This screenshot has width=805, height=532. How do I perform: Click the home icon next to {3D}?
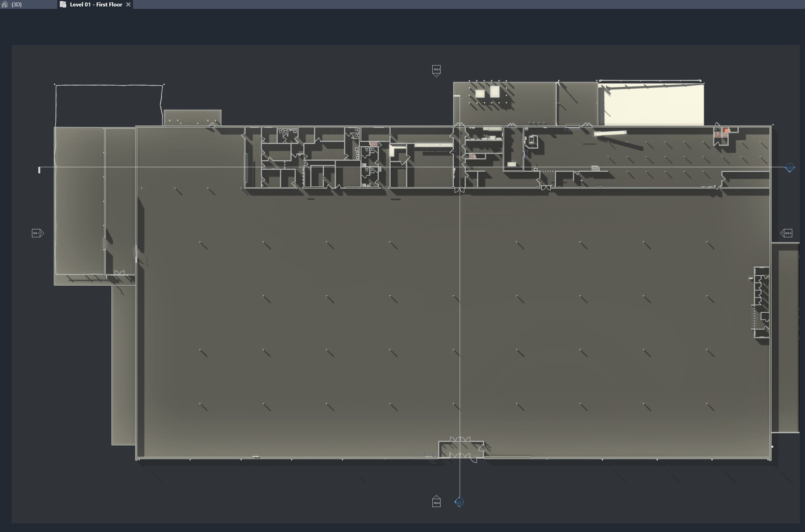[x=5, y=5]
